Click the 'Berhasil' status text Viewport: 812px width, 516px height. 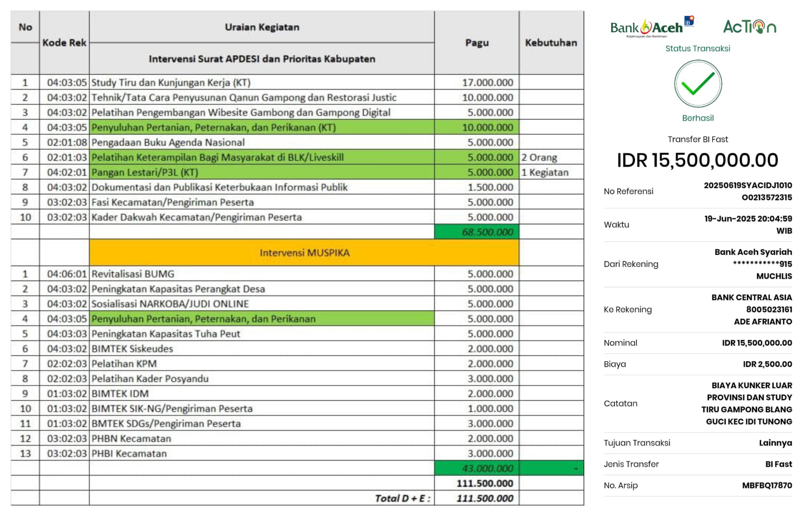(x=698, y=118)
